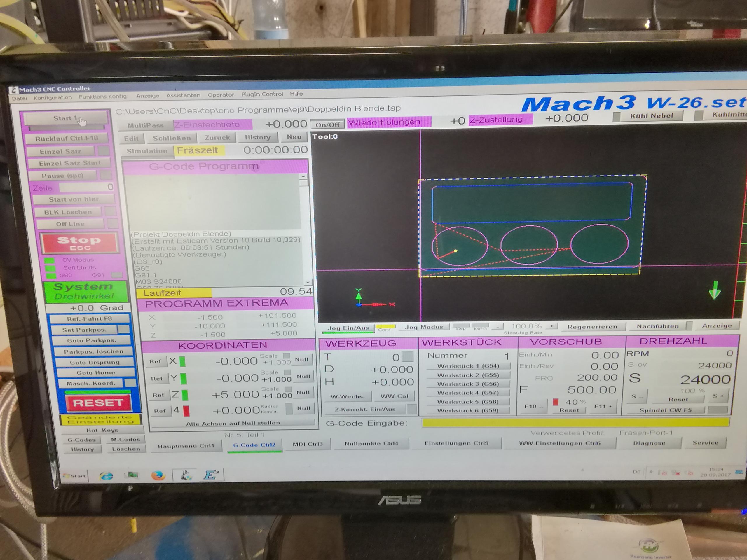This screenshot has height=560, width=747.
Task: Toggle the X axis Scale box
Action: coord(287,356)
